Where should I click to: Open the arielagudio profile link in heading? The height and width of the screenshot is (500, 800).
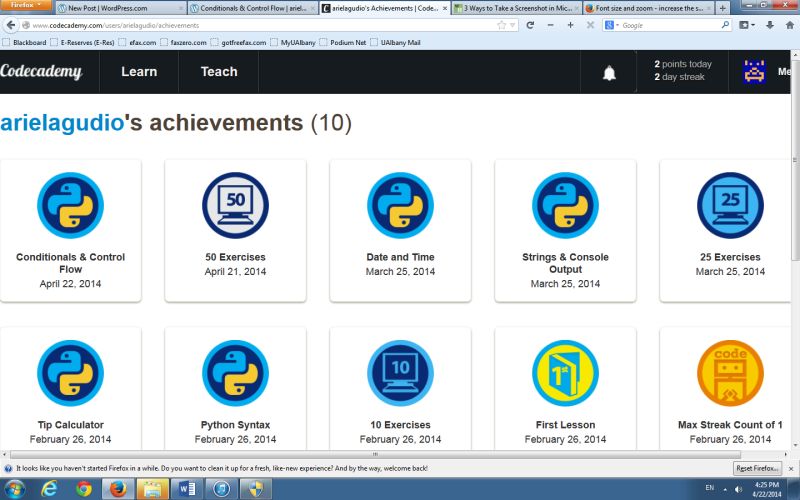(x=62, y=123)
